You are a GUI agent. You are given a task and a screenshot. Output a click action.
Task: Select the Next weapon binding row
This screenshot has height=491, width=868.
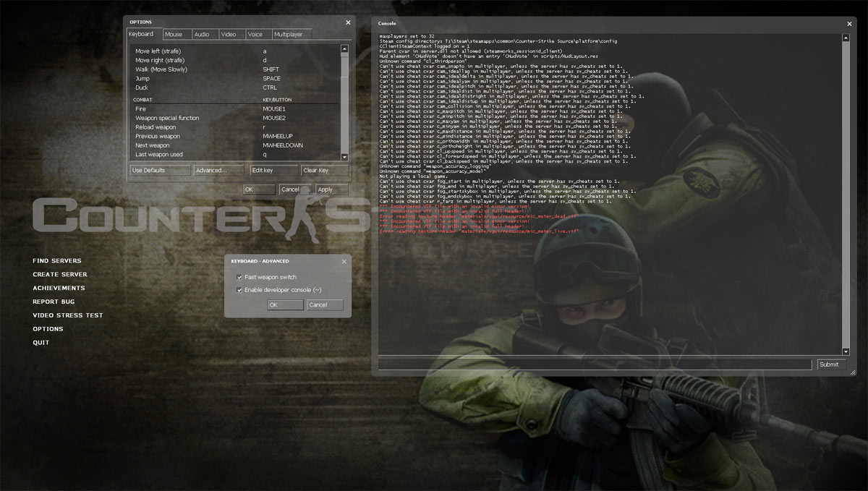(x=235, y=145)
